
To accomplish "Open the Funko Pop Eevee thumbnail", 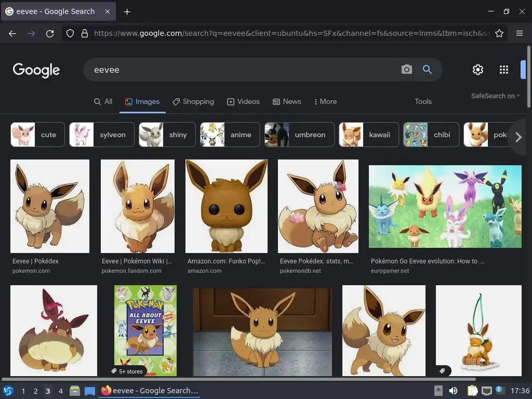I will [x=227, y=206].
